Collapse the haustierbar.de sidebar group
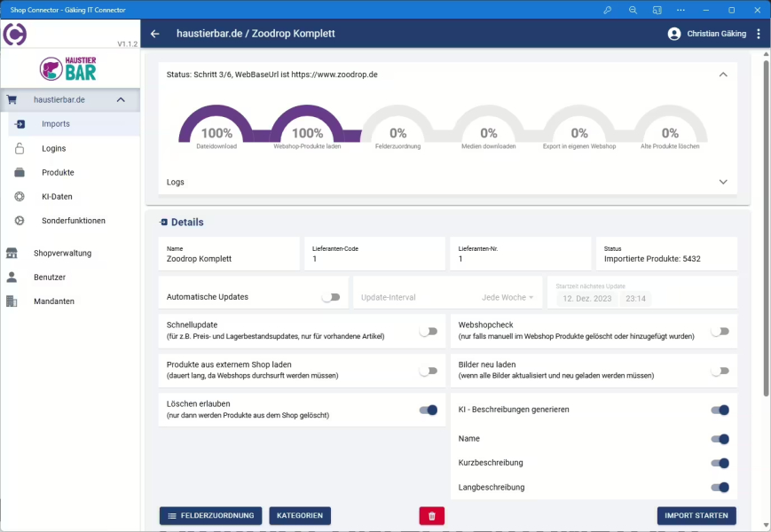This screenshot has width=771, height=532. (x=121, y=100)
